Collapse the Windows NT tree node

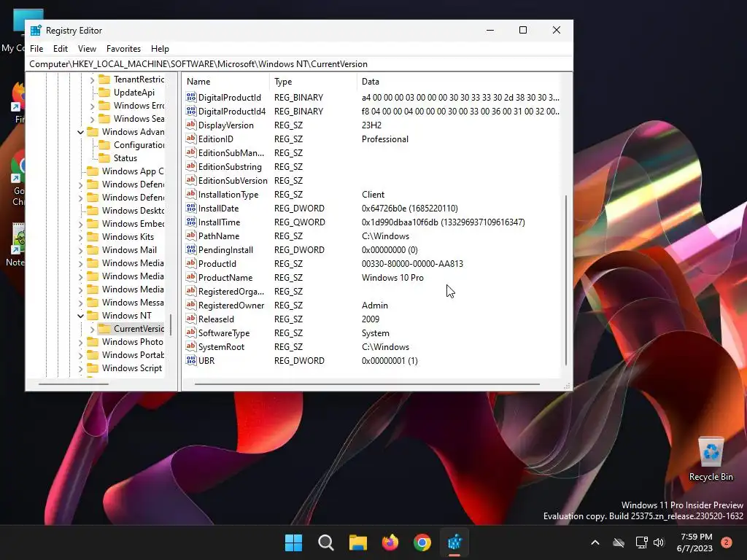(80, 316)
